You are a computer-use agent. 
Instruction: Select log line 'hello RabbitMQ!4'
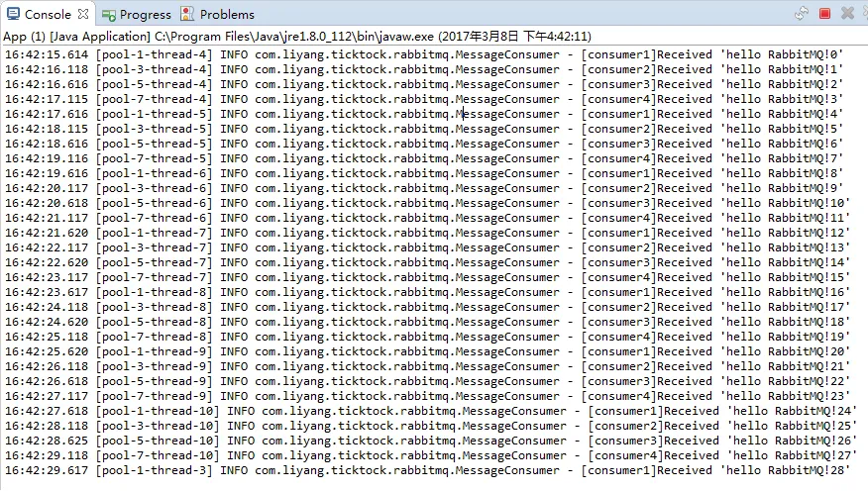tap(424, 115)
